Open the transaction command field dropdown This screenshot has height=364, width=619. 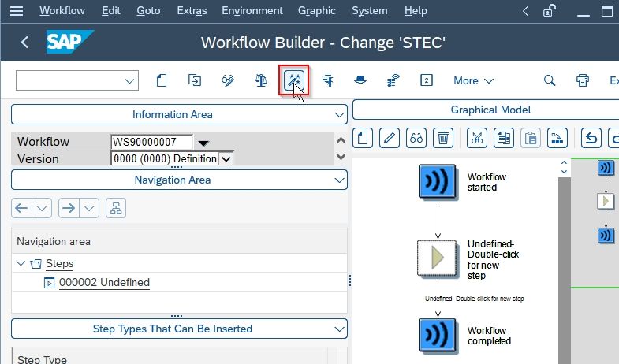coord(129,81)
